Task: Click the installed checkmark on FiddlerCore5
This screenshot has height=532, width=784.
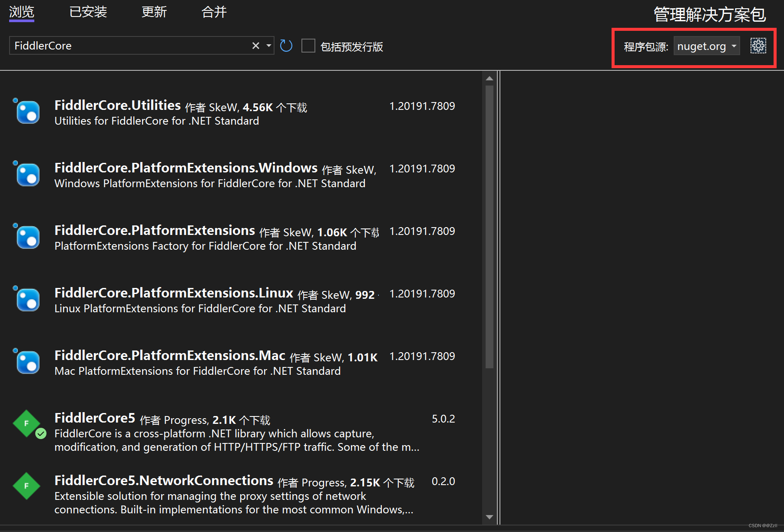Action: 41,433
